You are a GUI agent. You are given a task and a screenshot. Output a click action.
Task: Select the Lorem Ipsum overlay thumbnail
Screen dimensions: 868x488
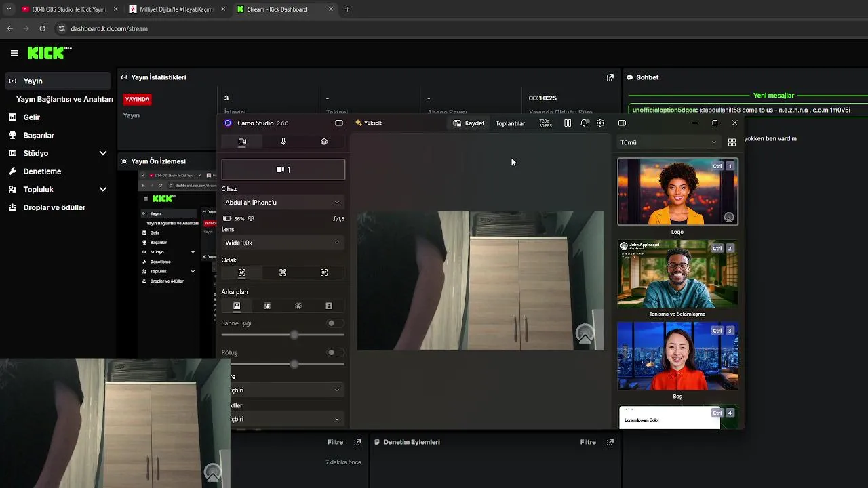point(677,417)
